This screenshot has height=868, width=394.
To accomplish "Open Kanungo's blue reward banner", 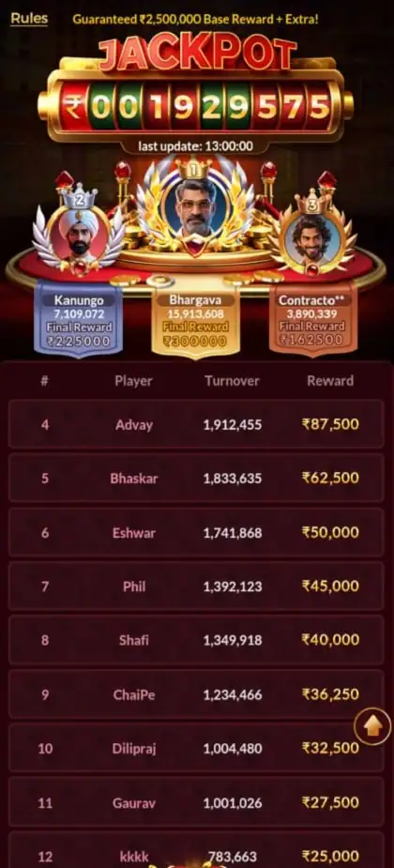I will 79,319.
